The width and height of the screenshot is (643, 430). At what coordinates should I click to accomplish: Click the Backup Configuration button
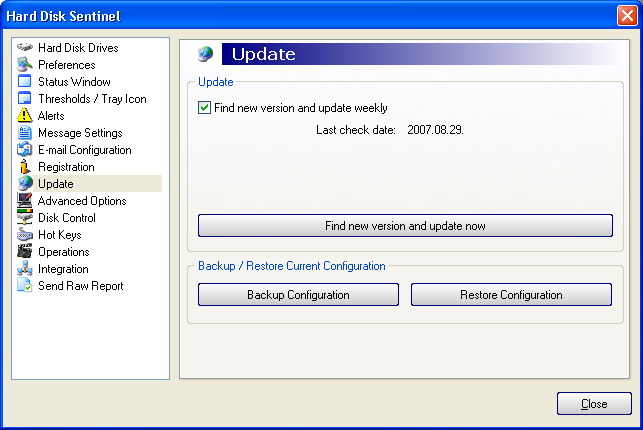(298, 294)
